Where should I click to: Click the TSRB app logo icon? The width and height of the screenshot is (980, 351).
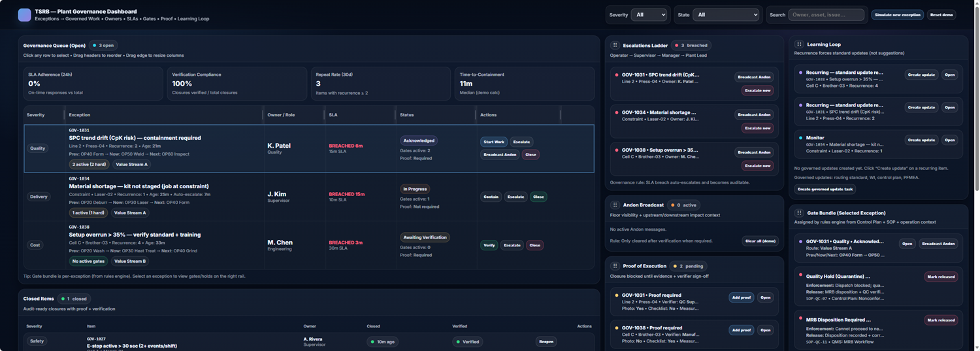24,15
